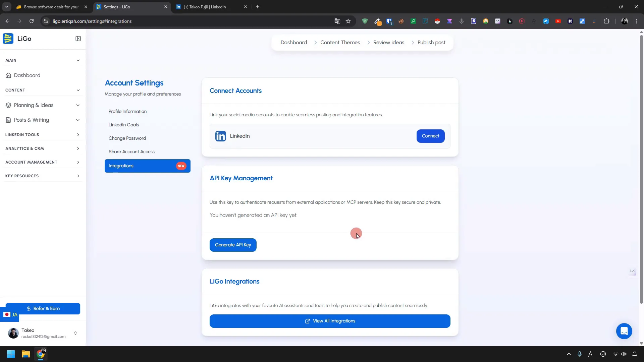
Task: Open the chat support bubble
Action: tap(624, 331)
